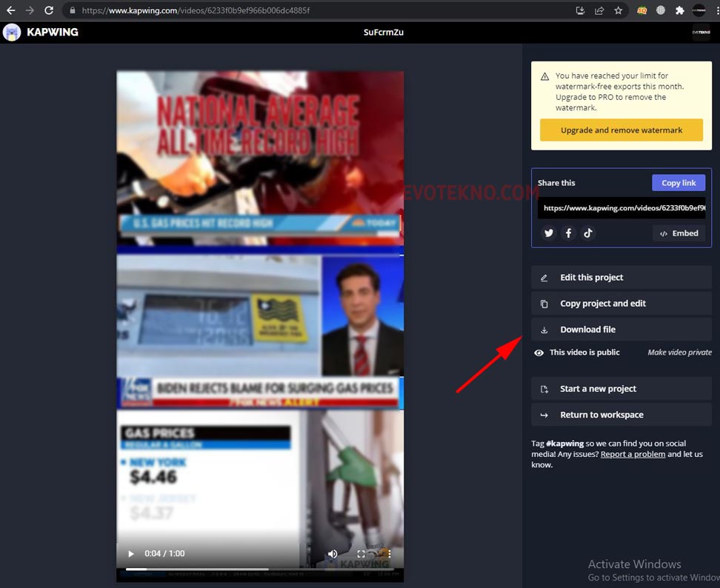Viewport: 720px width, 588px height.
Task: Click the Kapwing cat logo
Action: point(12,33)
